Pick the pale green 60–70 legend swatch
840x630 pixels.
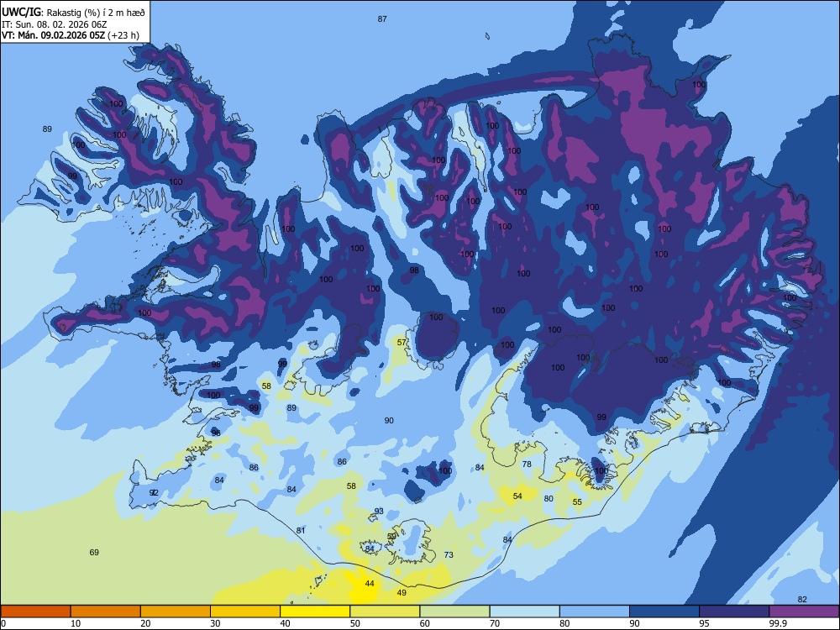(454, 612)
